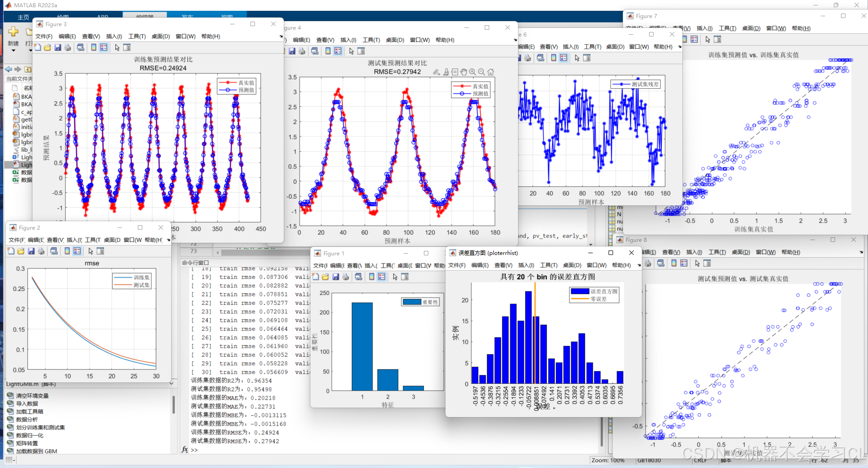Toggle legend display in Figure 3 toolbar

(104, 48)
